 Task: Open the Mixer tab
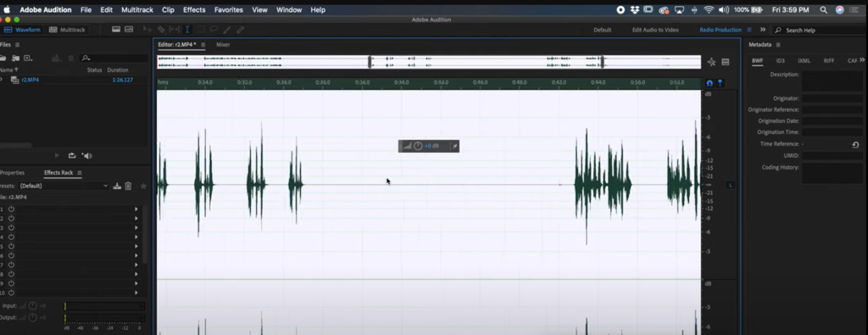click(223, 45)
